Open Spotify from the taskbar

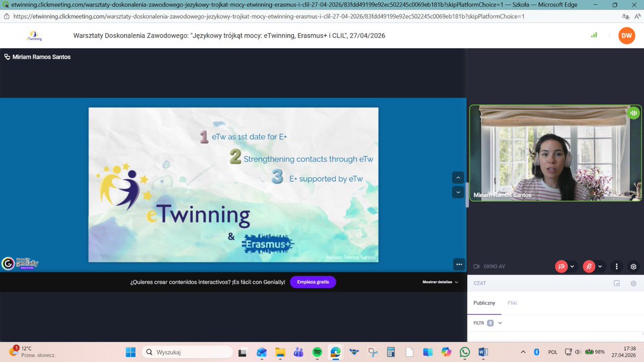coord(317,352)
